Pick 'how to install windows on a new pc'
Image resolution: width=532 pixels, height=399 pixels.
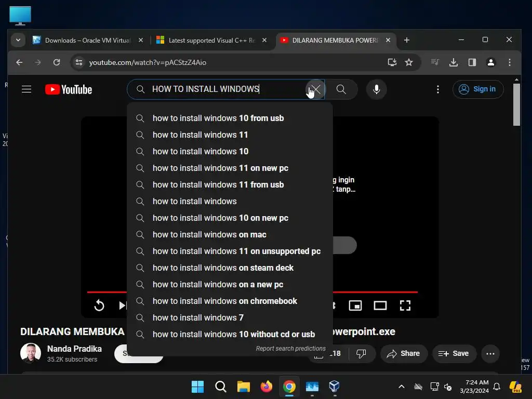click(x=230, y=284)
